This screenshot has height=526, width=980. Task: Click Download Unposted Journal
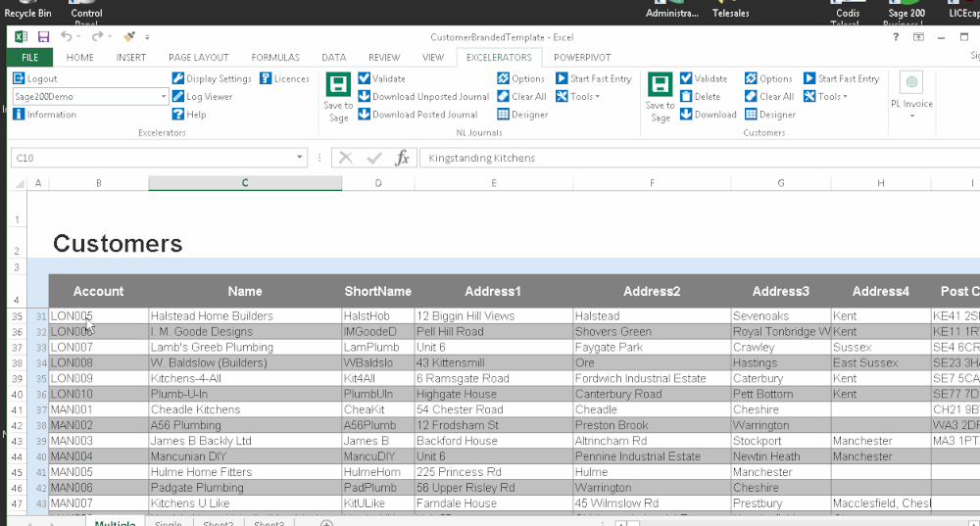point(423,97)
